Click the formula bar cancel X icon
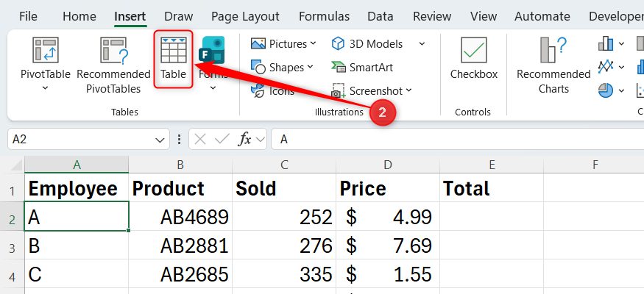Viewport: 644px width, 294px height. pos(200,140)
